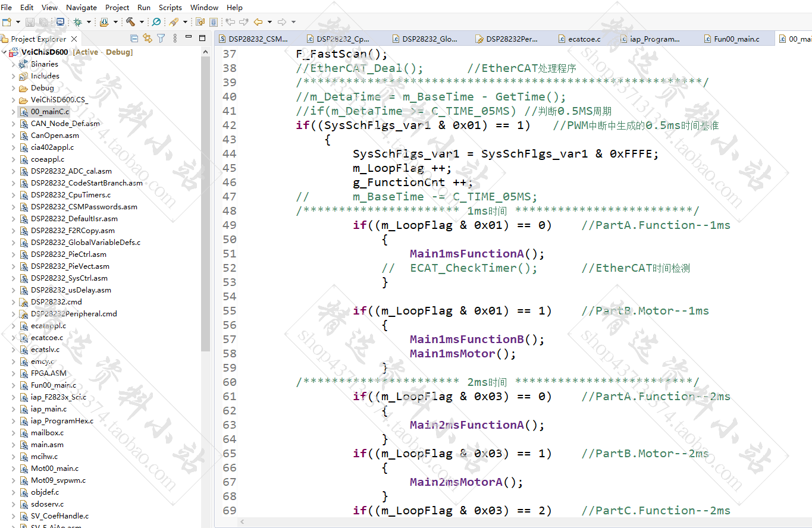The height and width of the screenshot is (528, 812).
Task: Select iap_main.c in Project Explorer
Action: pos(49,409)
